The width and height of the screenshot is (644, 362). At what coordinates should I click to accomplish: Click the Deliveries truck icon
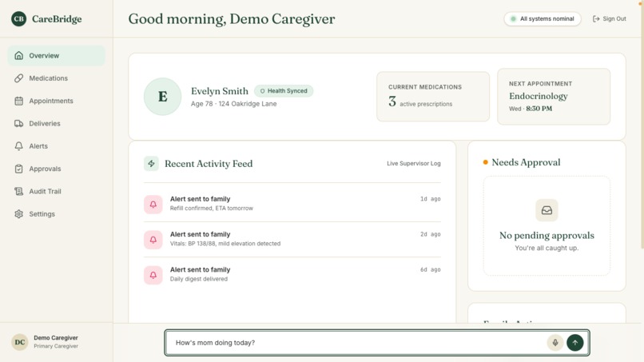click(18, 123)
